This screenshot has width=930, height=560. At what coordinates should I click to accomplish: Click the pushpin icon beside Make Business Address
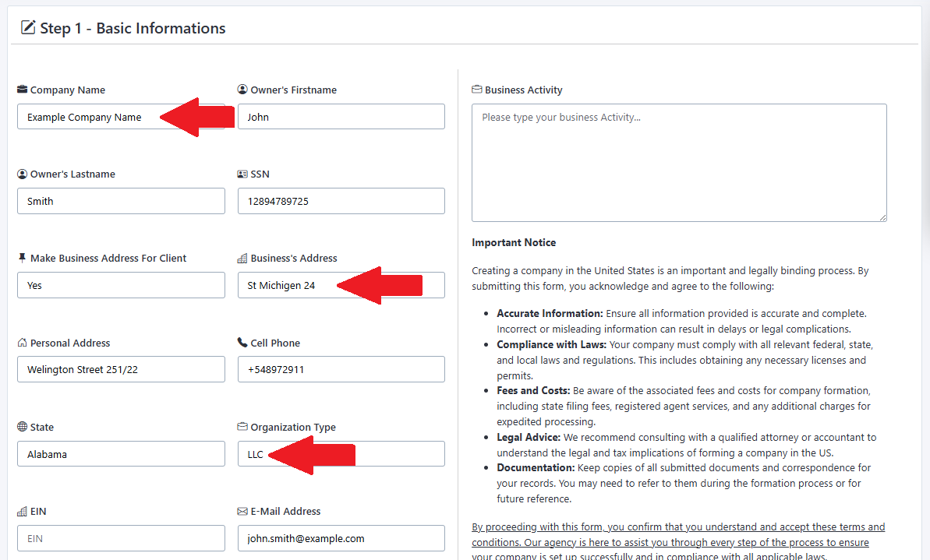(x=23, y=258)
